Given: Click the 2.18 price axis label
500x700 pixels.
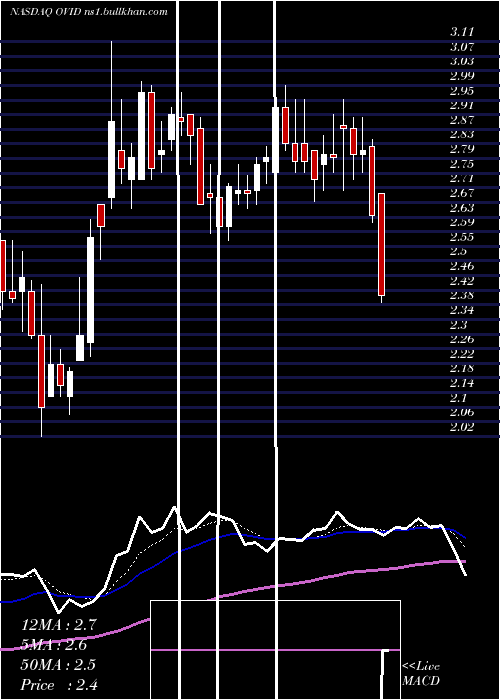Looking at the screenshot, I should tap(462, 368).
